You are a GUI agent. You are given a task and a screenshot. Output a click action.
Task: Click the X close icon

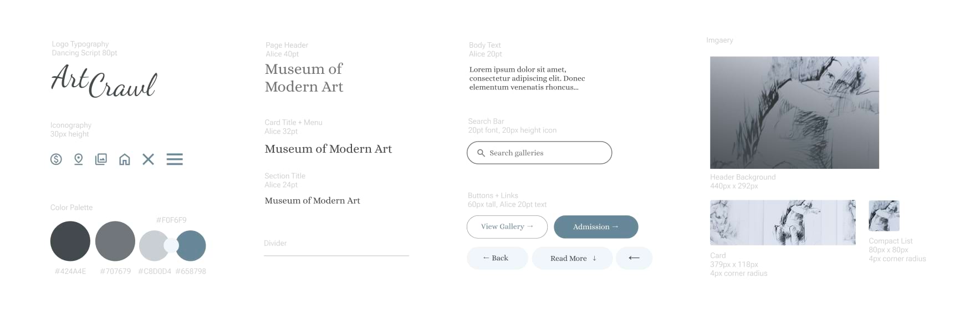pyautogui.click(x=148, y=159)
